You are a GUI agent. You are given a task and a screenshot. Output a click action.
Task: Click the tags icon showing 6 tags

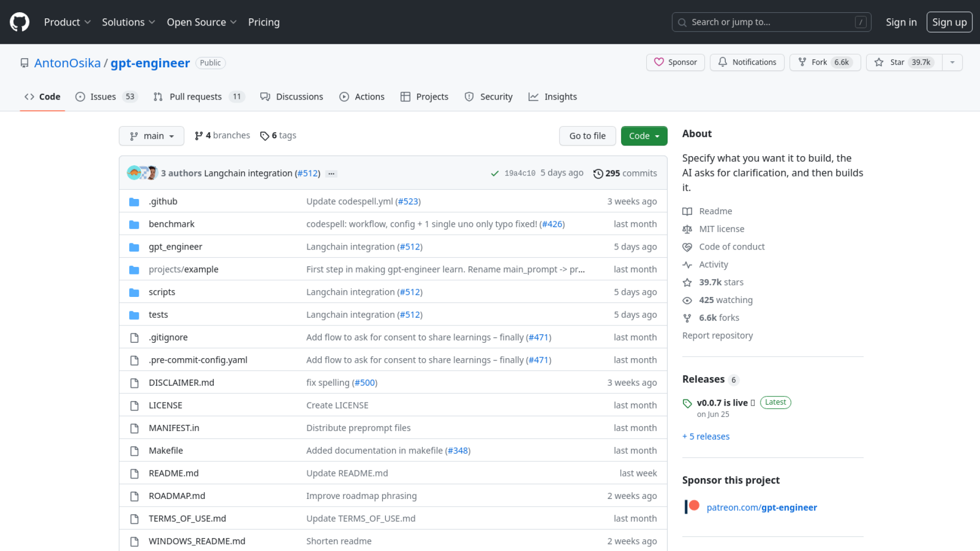264,136
